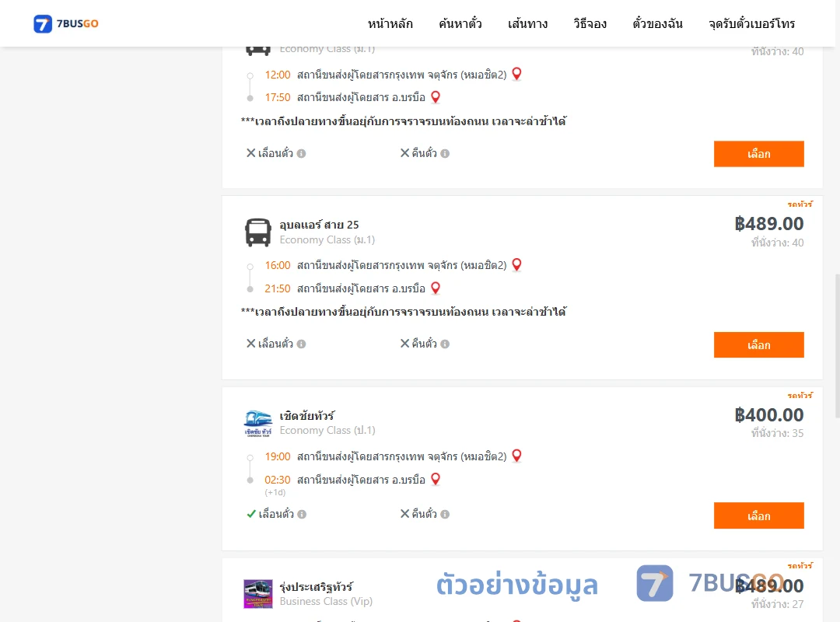Select the ฿400.00 เชิดชัยทัวร์ trip
The width and height of the screenshot is (840, 622).
(x=758, y=515)
